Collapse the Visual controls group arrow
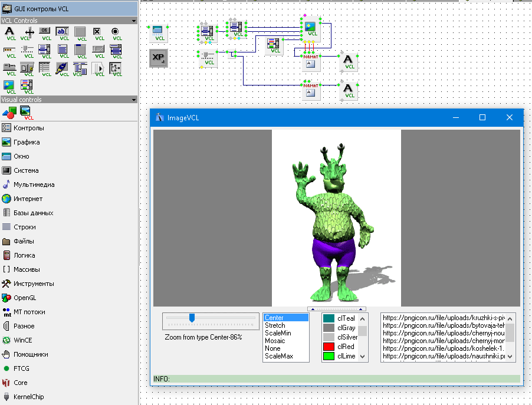 click(x=134, y=100)
